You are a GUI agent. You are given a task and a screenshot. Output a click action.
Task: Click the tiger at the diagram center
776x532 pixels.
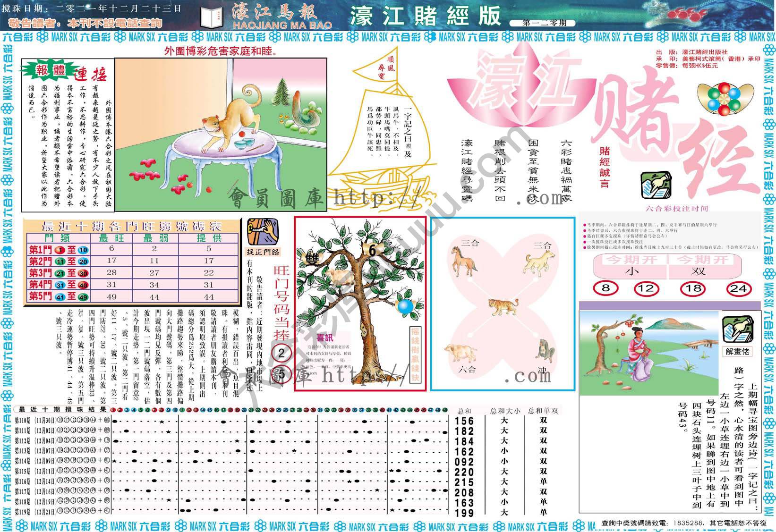(x=503, y=306)
